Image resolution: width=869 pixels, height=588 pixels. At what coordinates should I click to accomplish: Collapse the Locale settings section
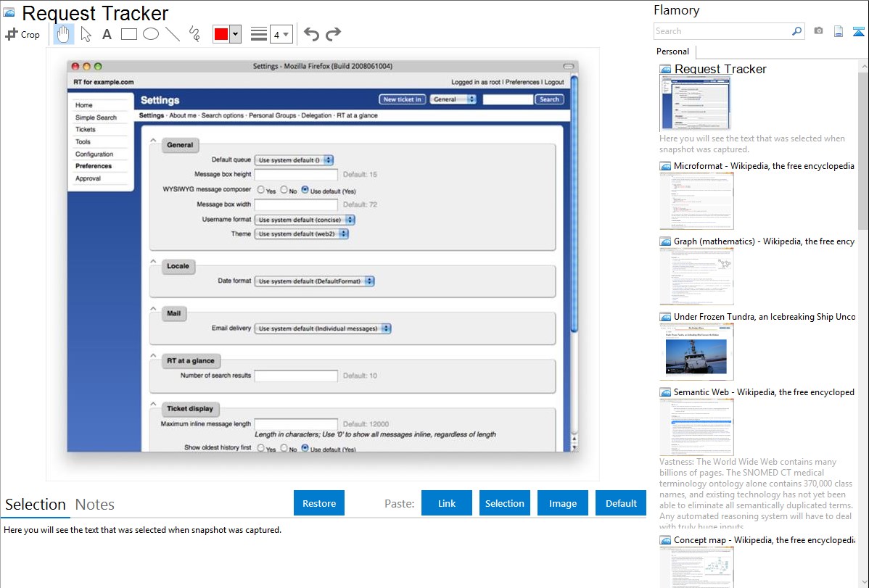[154, 261]
